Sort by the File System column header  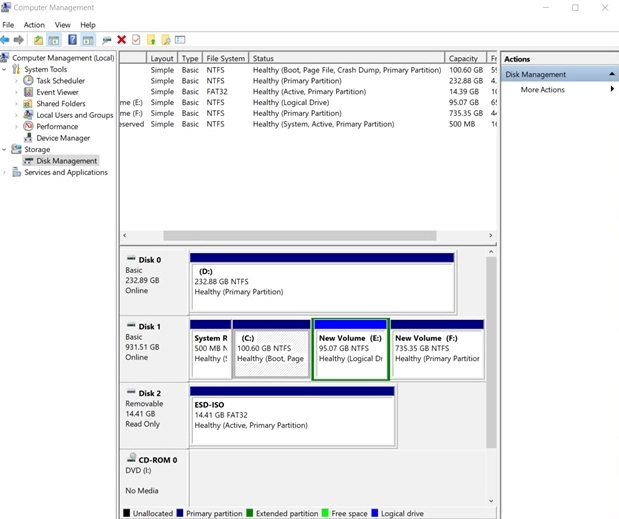point(225,58)
